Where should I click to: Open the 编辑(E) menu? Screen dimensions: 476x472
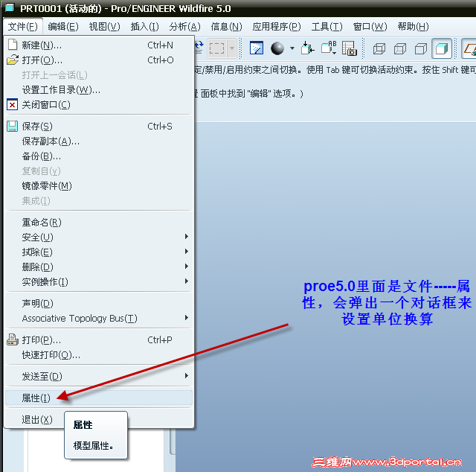[x=63, y=27]
